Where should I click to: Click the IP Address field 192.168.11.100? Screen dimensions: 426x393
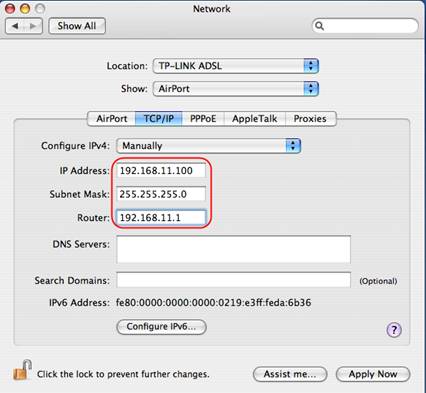pos(161,171)
